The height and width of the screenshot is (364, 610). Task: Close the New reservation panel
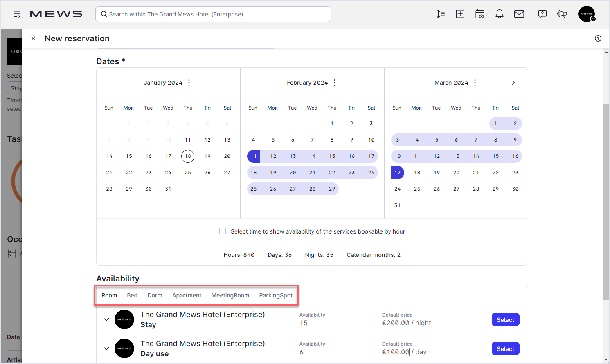(x=33, y=38)
